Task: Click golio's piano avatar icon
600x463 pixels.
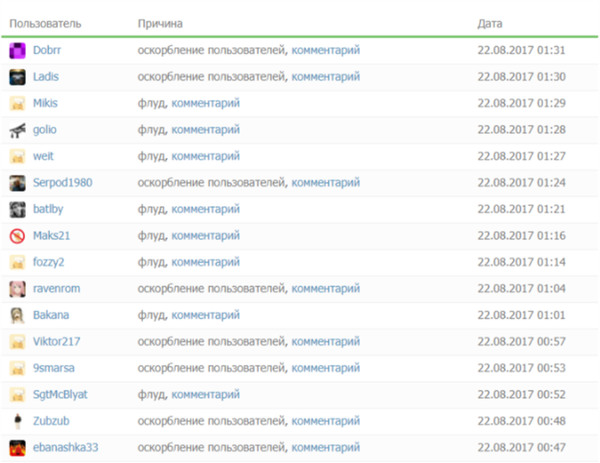Action: coord(17,130)
